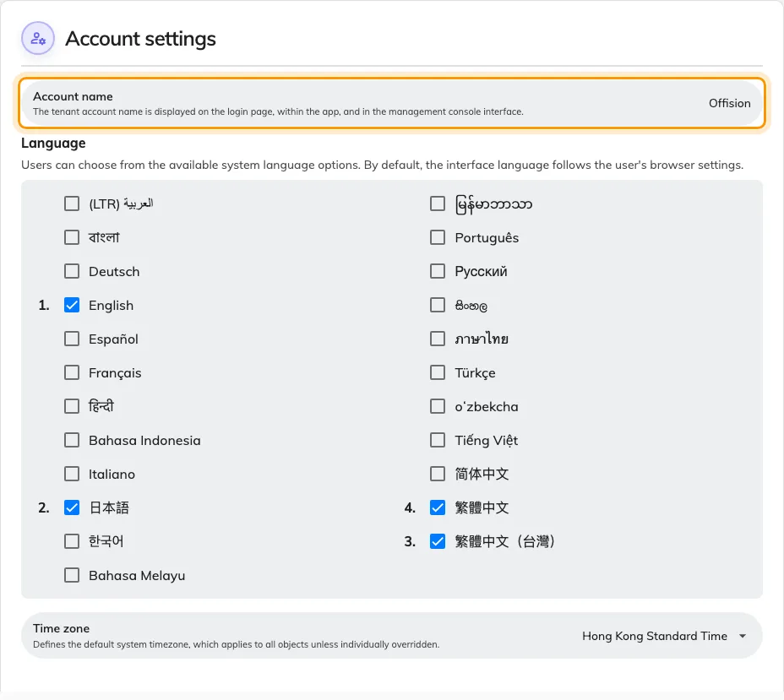Viewport: 784px width, 700px height.
Task: Tick the Español checkbox
Action: tap(72, 339)
